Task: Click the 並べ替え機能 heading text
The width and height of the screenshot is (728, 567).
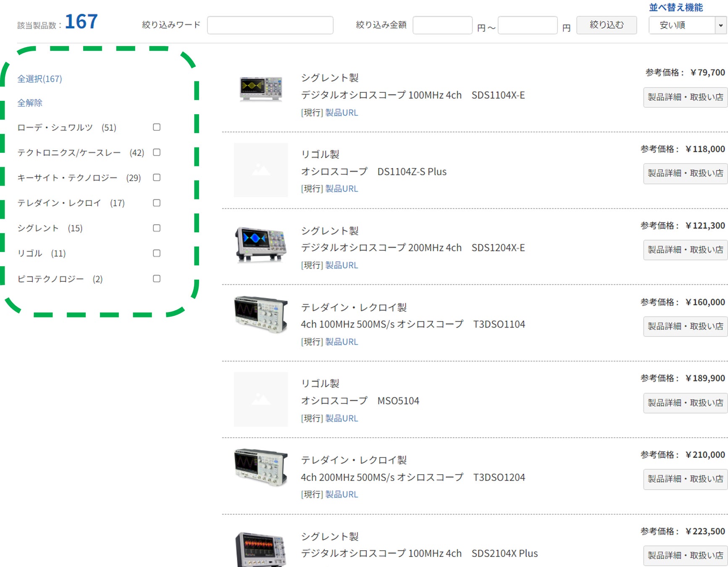Action: click(676, 7)
